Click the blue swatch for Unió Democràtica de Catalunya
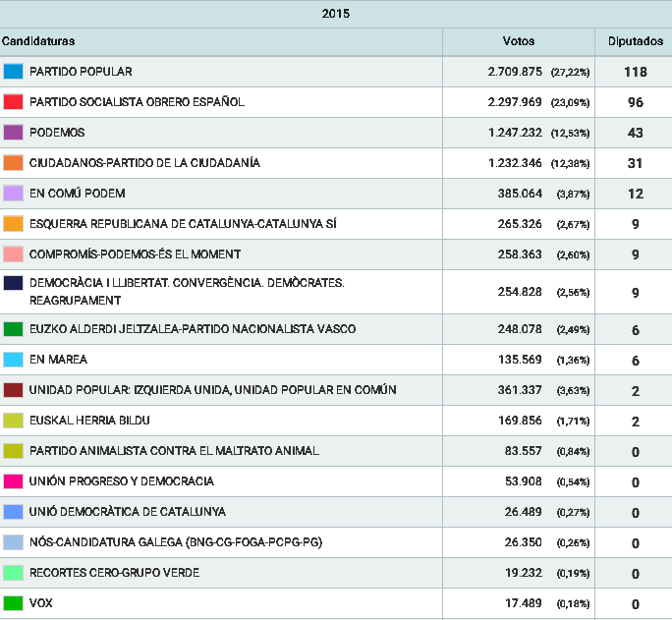This screenshot has height=620, width=672. coord(13,512)
